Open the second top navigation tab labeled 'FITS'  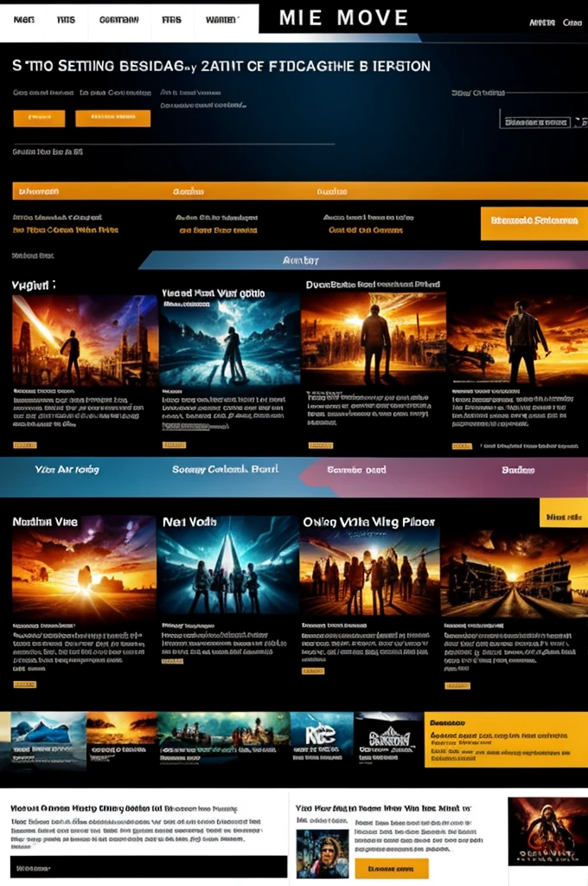pos(66,20)
